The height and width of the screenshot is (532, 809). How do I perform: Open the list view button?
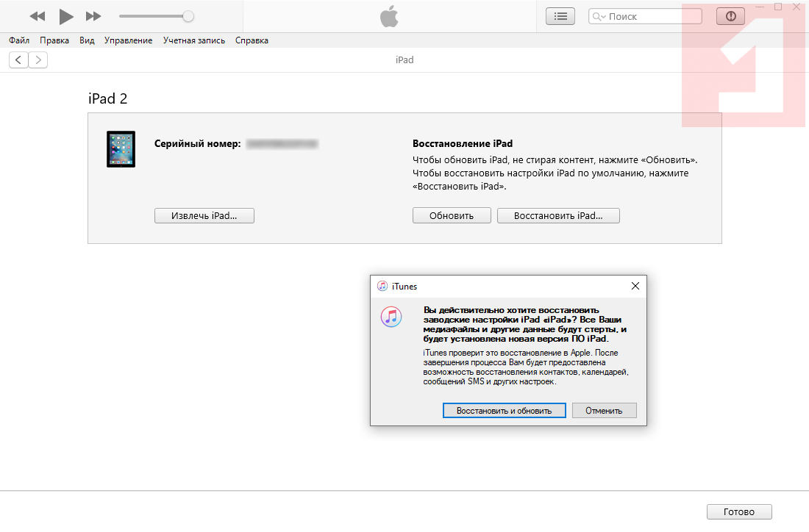560,16
